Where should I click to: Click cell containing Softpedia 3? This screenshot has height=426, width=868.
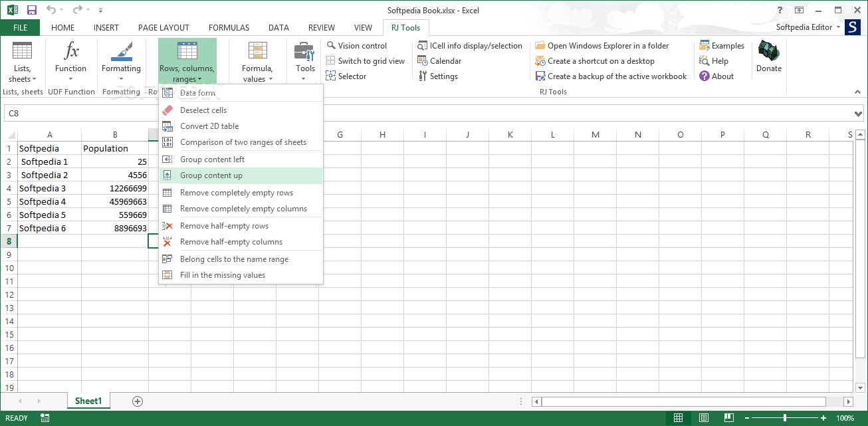[50, 188]
